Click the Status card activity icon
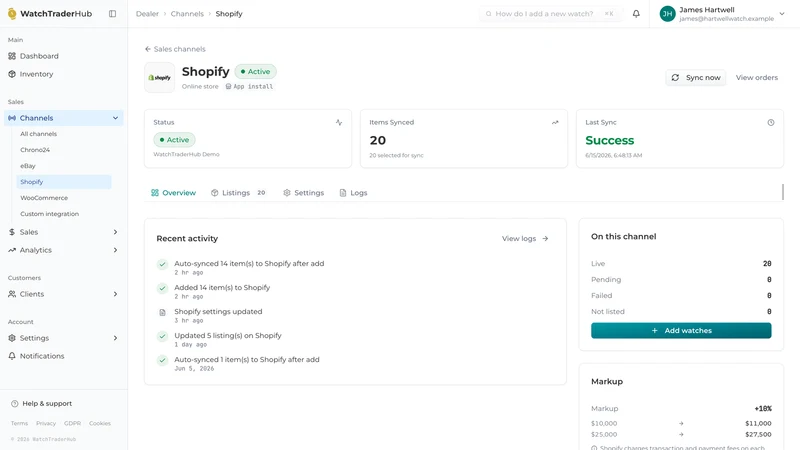Image resolution: width=800 pixels, height=450 pixels. (x=339, y=122)
